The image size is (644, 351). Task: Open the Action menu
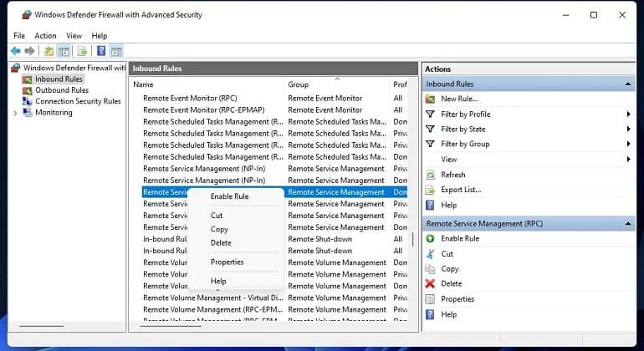coord(45,36)
